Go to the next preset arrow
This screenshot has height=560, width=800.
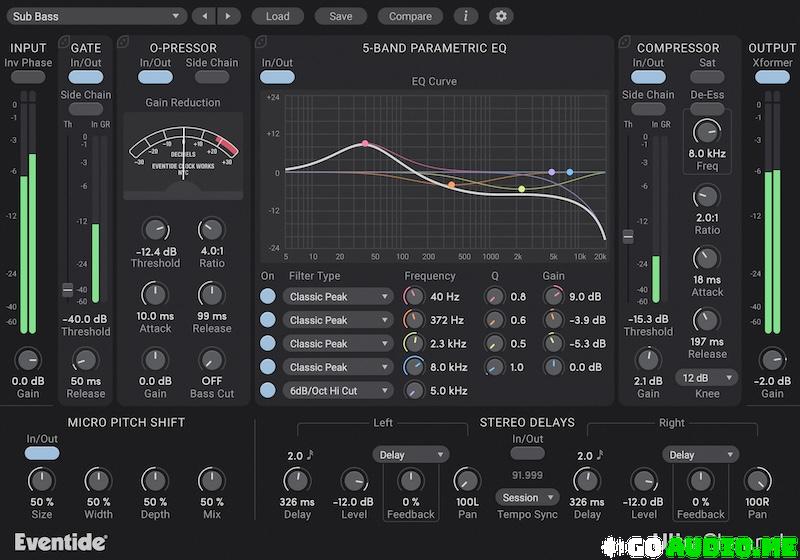(x=230, y=16)
